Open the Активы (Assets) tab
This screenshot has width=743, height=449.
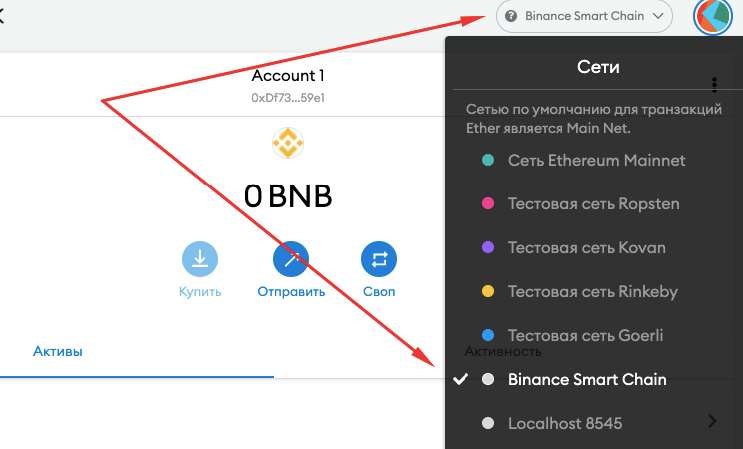(x=58, y=352)
